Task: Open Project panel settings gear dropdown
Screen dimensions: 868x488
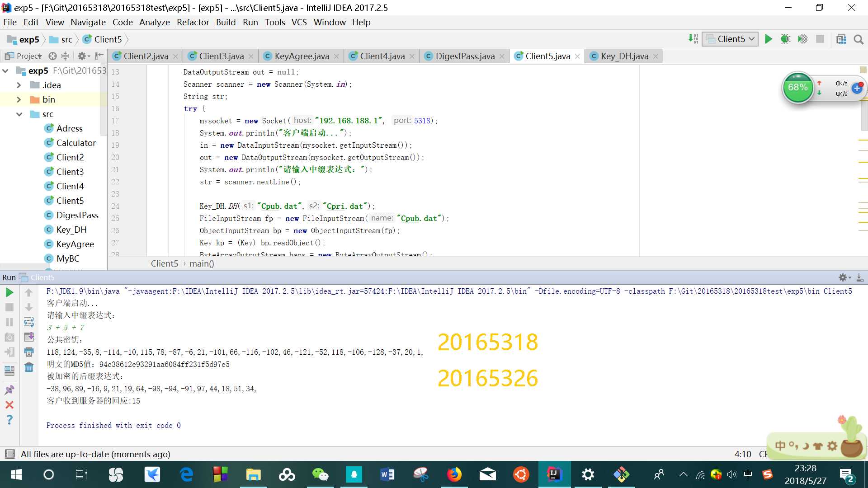Action: click(84, 56)
